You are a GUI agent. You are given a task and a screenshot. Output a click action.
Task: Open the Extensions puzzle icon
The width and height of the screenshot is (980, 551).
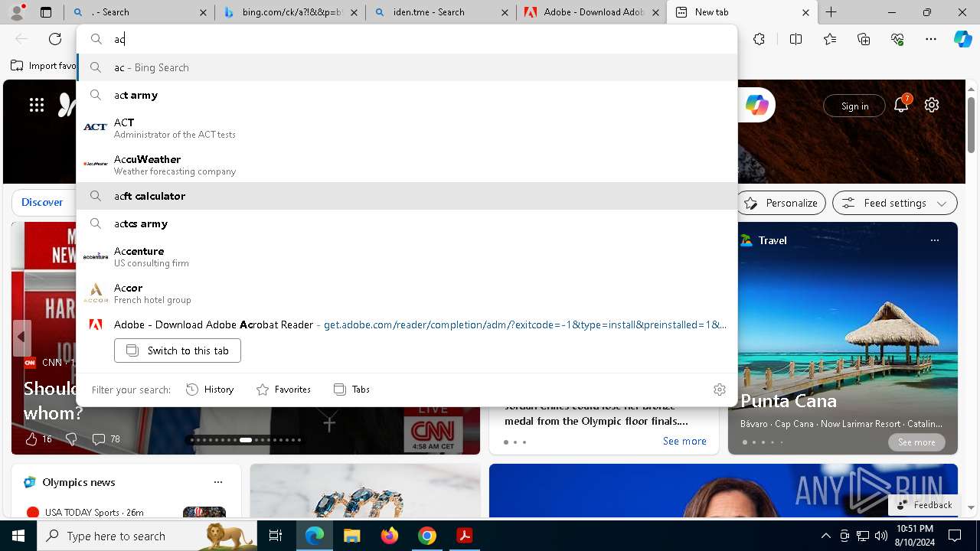click(x=759, y=39)
